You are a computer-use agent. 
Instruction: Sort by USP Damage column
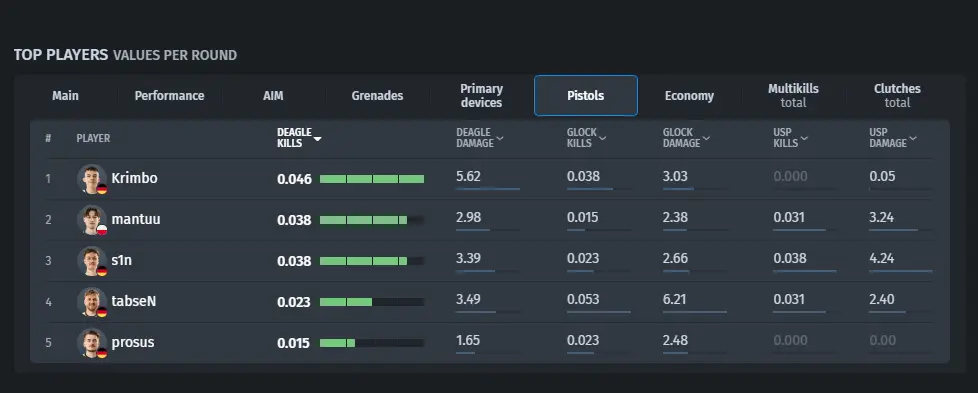(x=893, y=138)
